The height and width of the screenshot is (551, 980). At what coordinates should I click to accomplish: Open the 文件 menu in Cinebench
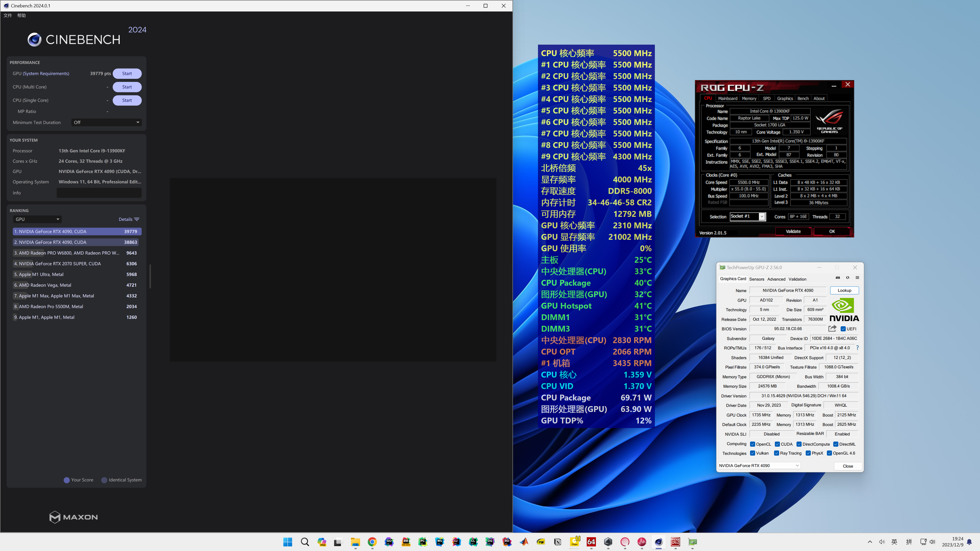8,16
